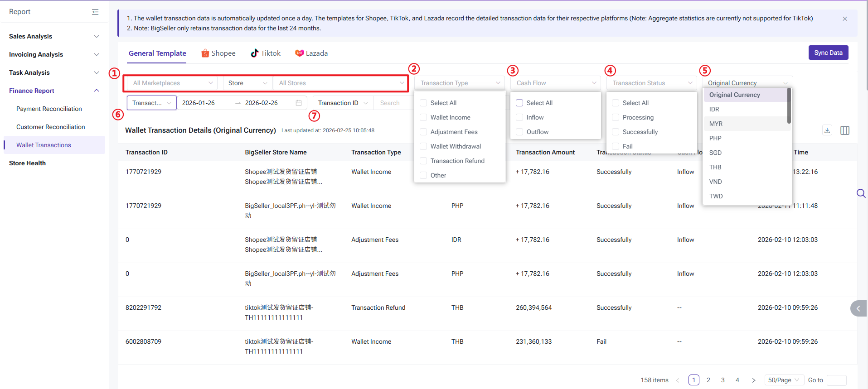Click the Sync Data button
Viewport: 868px width, 389px height.
828,53
